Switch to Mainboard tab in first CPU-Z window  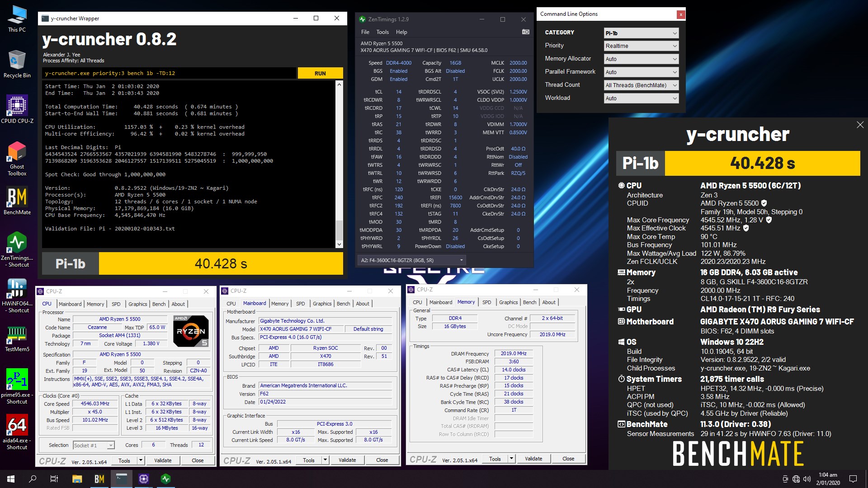tap(70, 304)
